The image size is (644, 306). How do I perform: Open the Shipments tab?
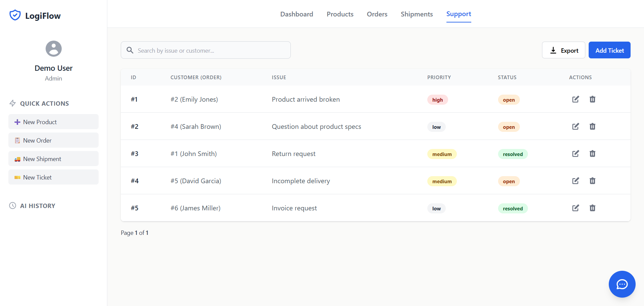pyautogui.click(x=417, y=14)
